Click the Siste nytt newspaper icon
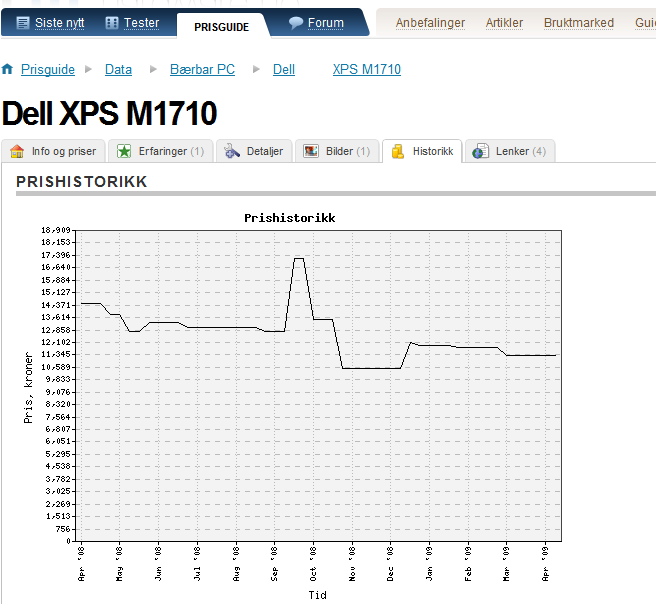 click(23, 23)
